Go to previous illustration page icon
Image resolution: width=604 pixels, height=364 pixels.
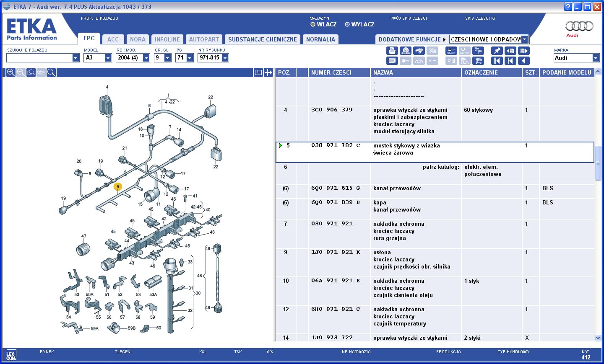[x=510, y=51]
